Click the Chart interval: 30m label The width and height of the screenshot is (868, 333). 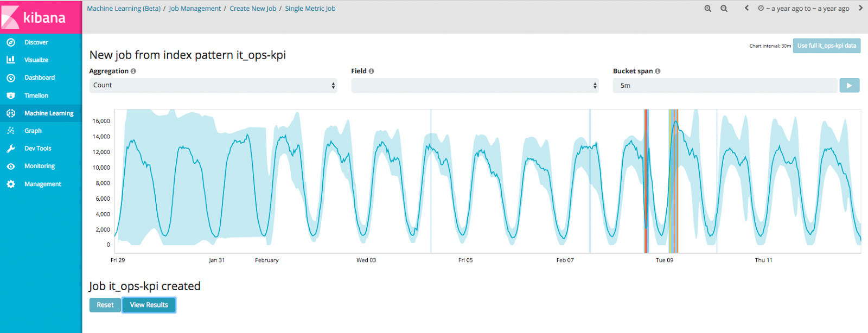[770, 46]
